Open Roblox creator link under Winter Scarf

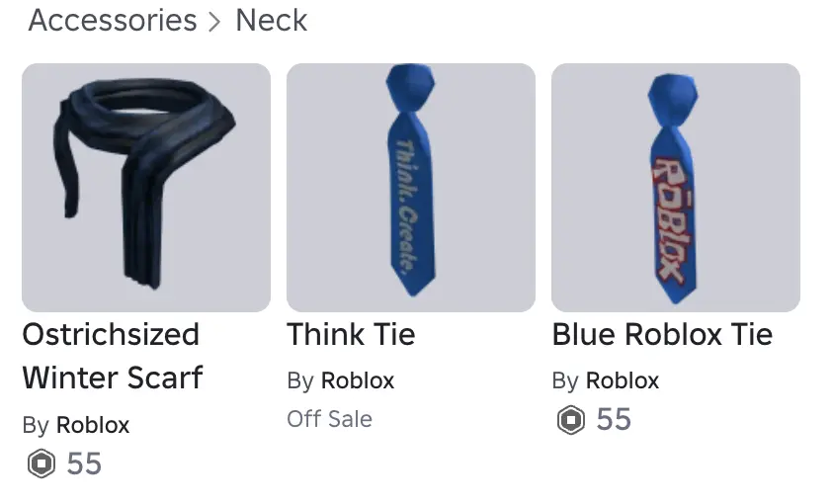tap(93, 425)
